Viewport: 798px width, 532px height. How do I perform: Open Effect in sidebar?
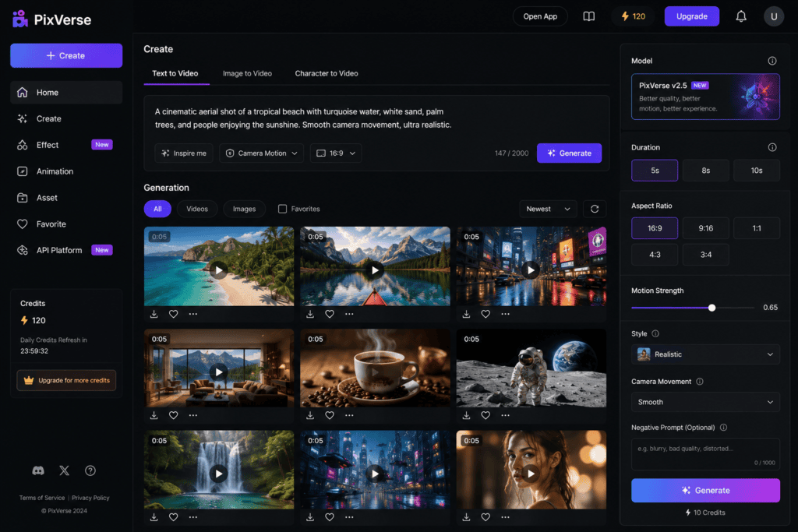click(66, 145)
